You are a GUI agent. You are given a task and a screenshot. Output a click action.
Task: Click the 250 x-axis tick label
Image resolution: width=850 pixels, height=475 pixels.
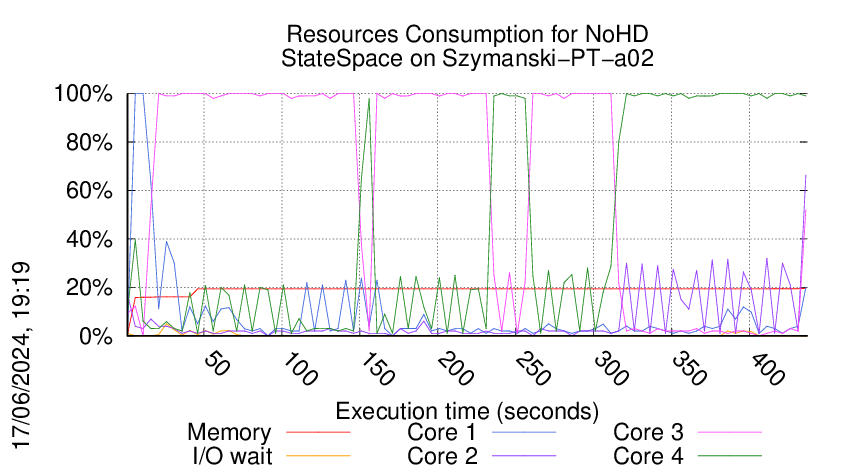click(x=533, y=369)
